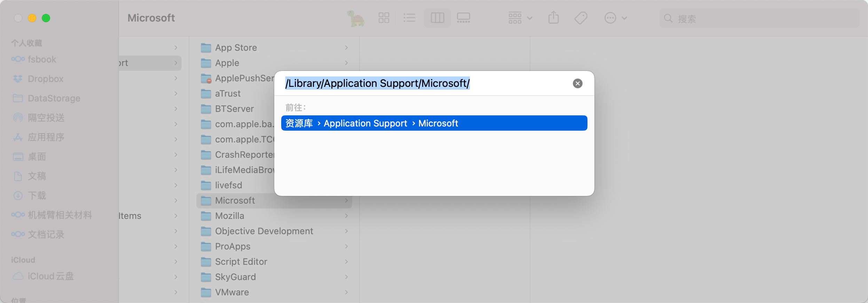Click the turtle icon in toolbar
Screen dimensions: 868x303
pyautogui.click(x=355, y=18)
